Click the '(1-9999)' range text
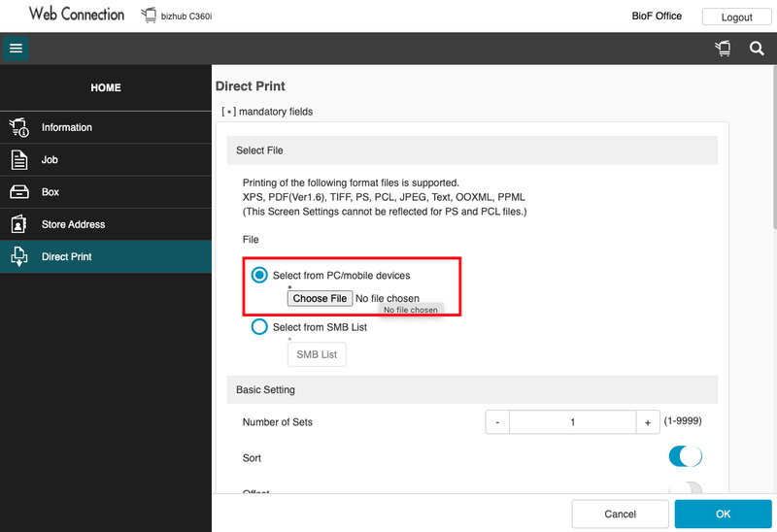The height and width of the screenshot is (532, 777). [683, 420]
